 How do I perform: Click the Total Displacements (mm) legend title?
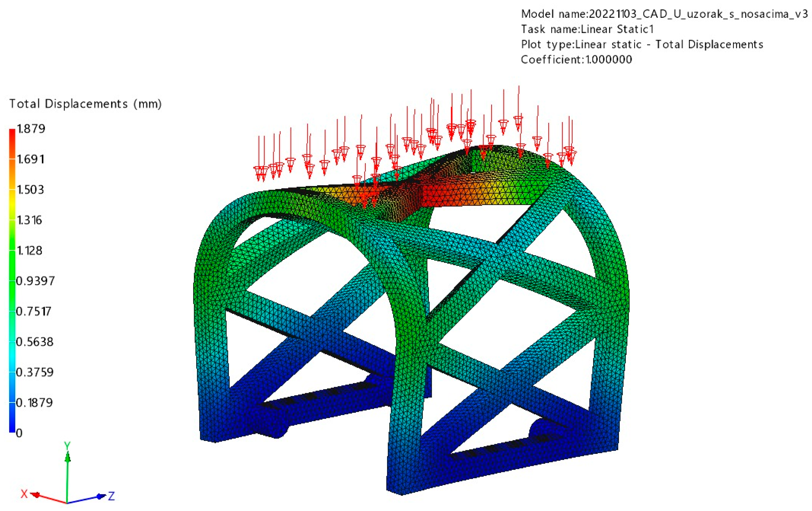click(x=85, y=103)
